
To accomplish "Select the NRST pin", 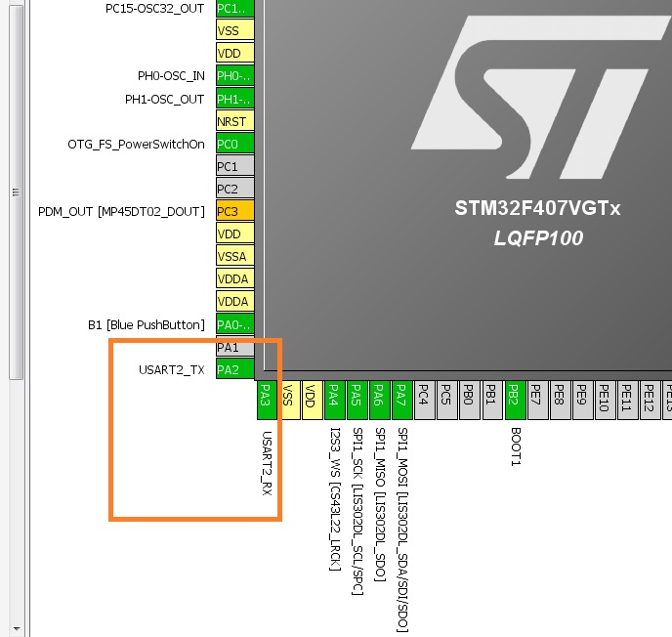I will click(x=234, y=121).
